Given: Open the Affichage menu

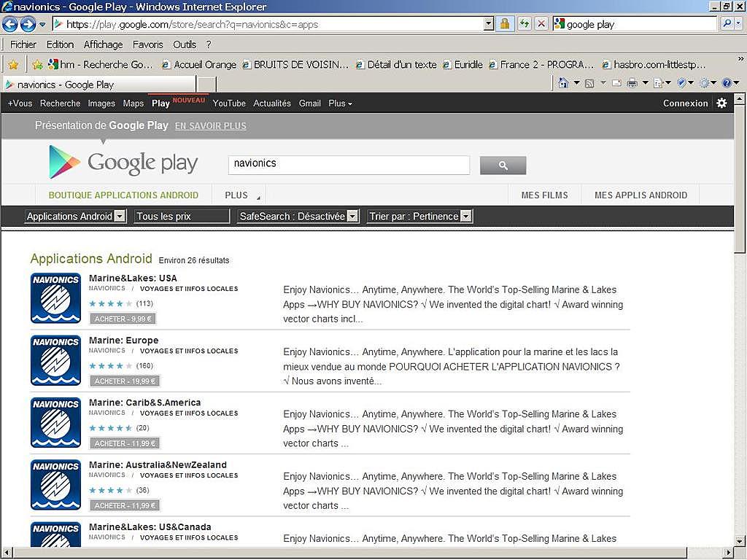Looking at the screenshot, I should 103,44.
